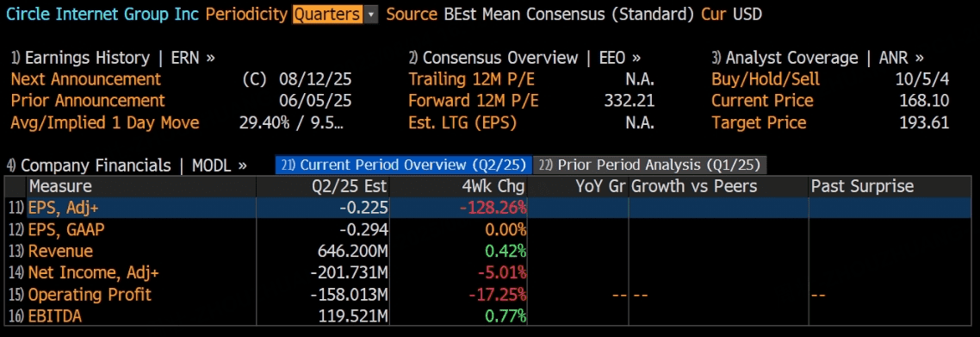
Task: Click the Target Price value 193.61
Action: pos(924,122)
